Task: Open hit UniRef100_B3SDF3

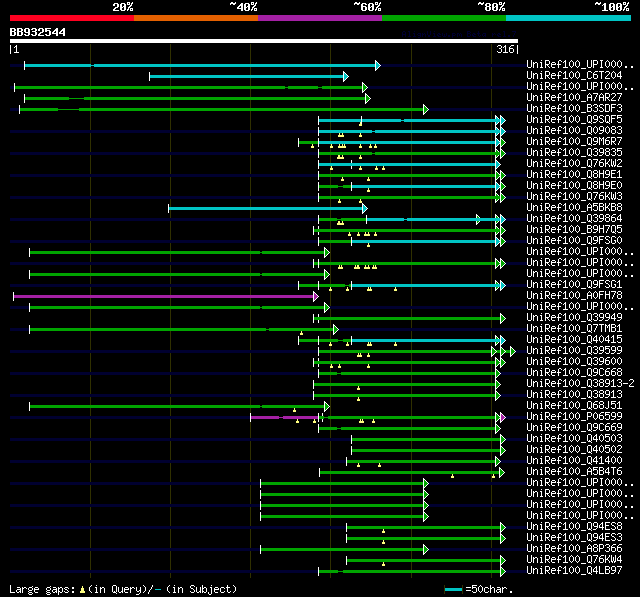Action: 574,109
